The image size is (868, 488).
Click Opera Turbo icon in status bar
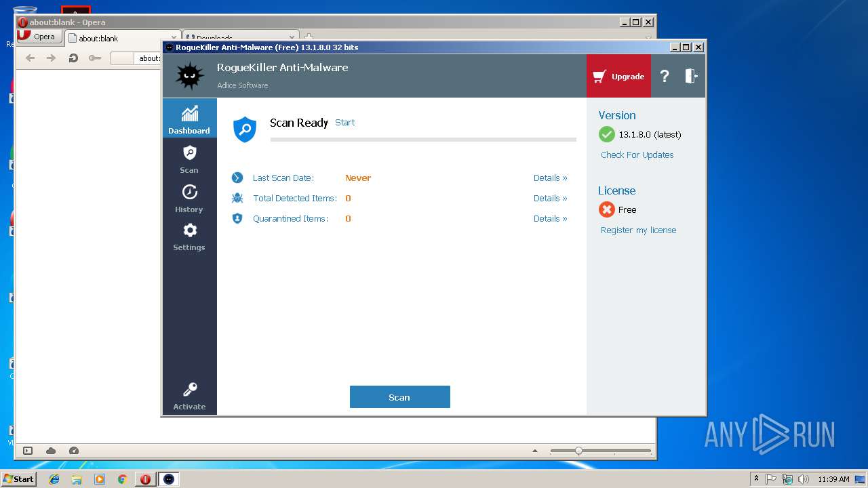[74, 451]
